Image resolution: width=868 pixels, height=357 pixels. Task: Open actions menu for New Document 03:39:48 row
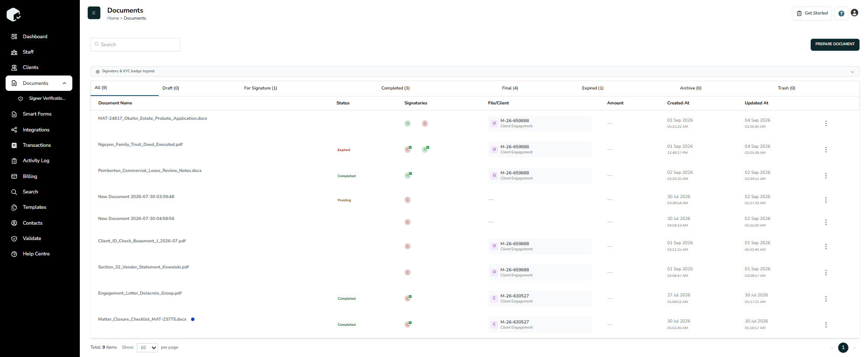pyautogui.click(x=826, y=200)
